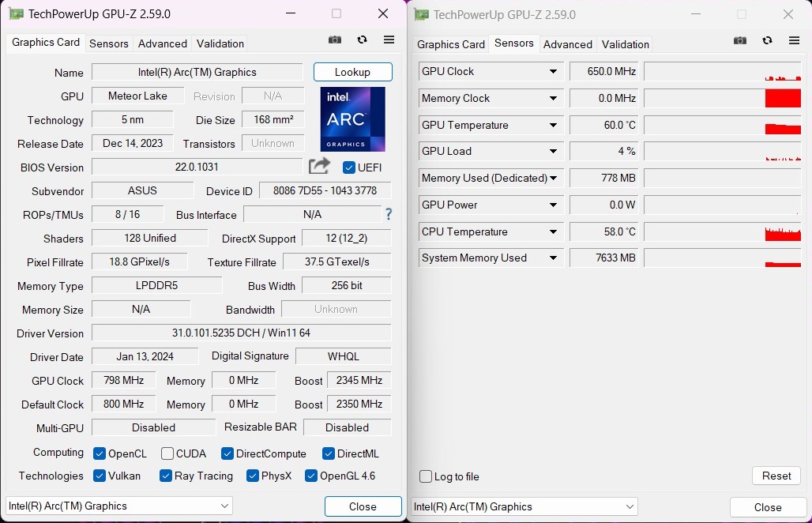Click refresh icon in Sensors window
The width and height of the screenshot is (812, 523).
[x=767, y=41]
